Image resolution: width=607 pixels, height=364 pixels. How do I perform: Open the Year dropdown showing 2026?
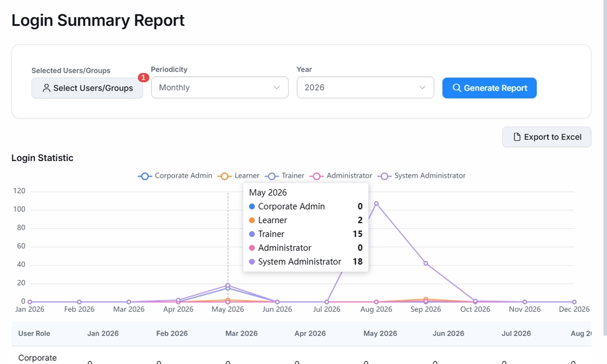coord(365,88)
